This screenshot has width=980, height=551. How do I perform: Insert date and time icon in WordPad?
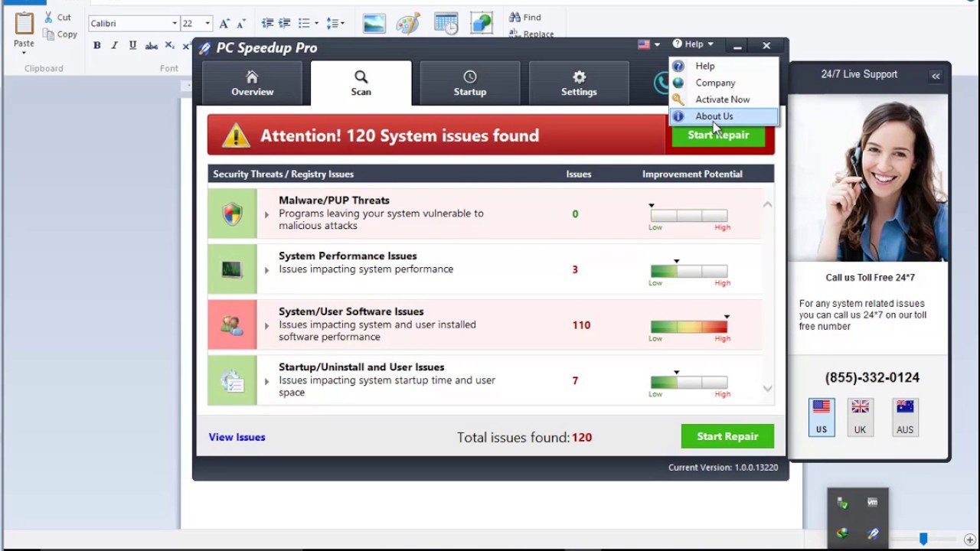tap(446, 23)
